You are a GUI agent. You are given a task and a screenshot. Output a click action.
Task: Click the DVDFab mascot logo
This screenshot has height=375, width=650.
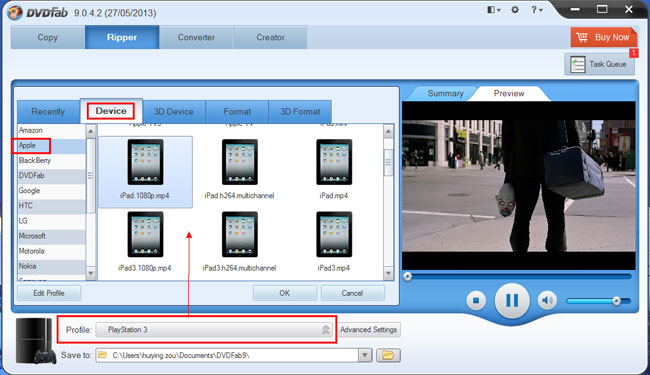click(x=14, y=12)
